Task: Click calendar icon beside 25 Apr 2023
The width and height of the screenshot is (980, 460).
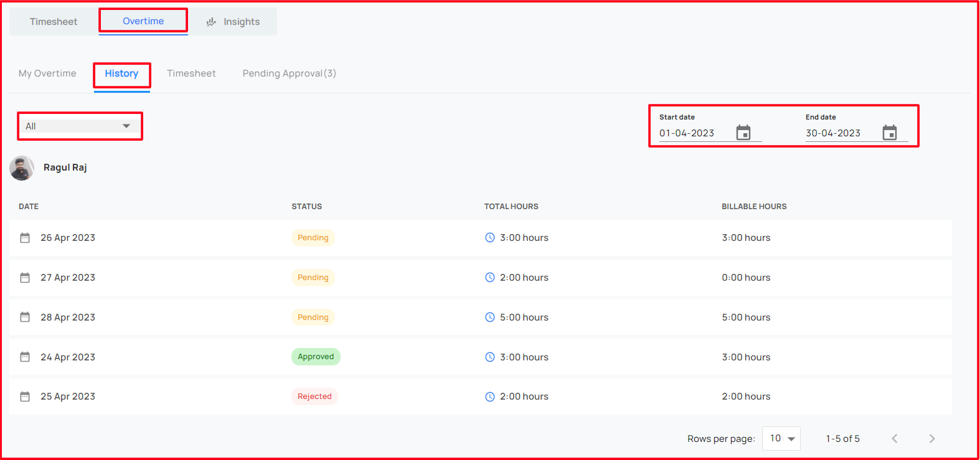Action: (25, 397)
